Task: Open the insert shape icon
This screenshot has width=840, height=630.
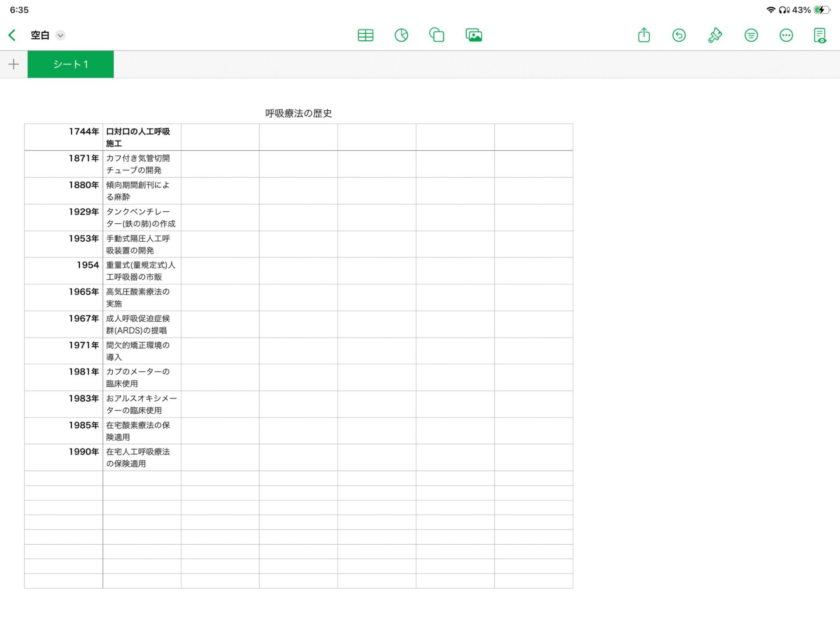Action: [x=437, y=35]
